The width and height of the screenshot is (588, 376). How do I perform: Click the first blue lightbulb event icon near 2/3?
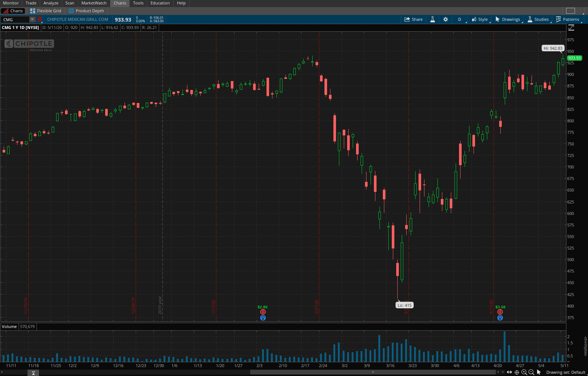point(263,318)
